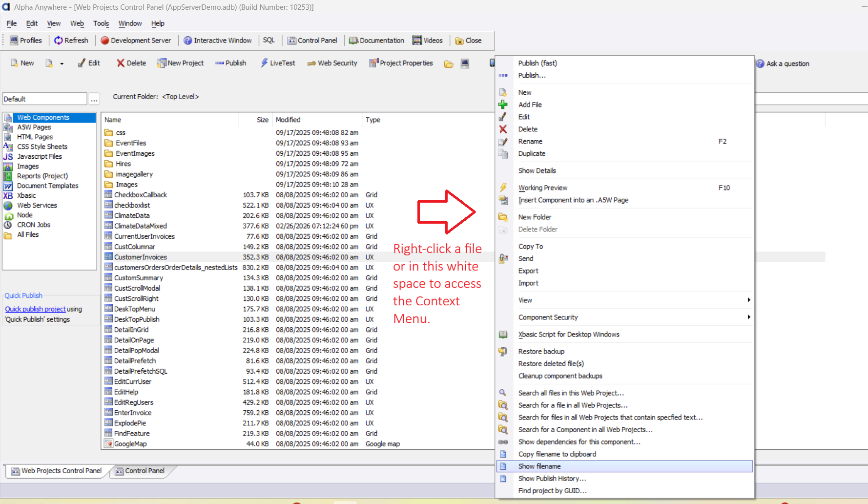Click the Delete red X button
The height and width of the screenshot is (504, 868).
click(x=131, y=63)
